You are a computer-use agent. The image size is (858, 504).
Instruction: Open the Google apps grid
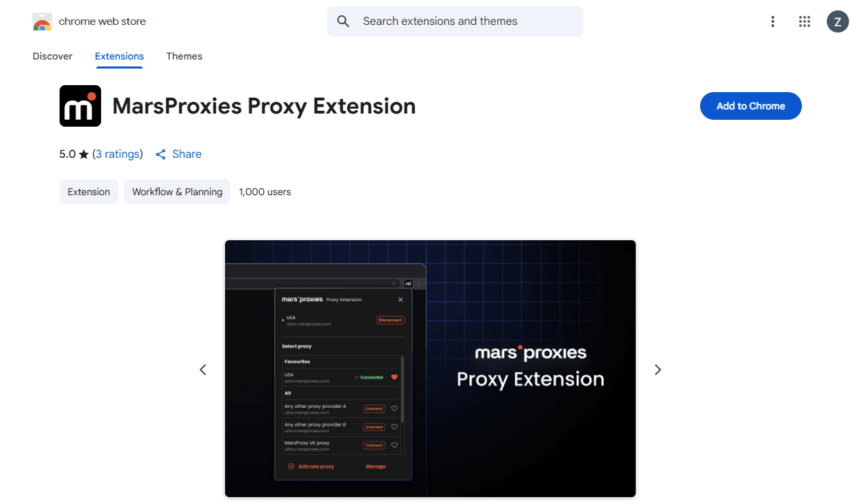[x=805, y=21]
